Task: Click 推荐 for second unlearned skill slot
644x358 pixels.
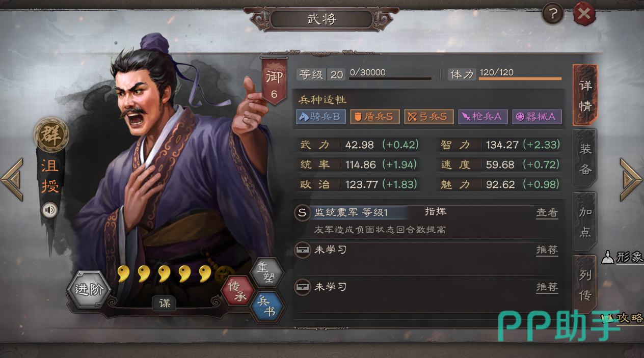Action: (547, 287)
